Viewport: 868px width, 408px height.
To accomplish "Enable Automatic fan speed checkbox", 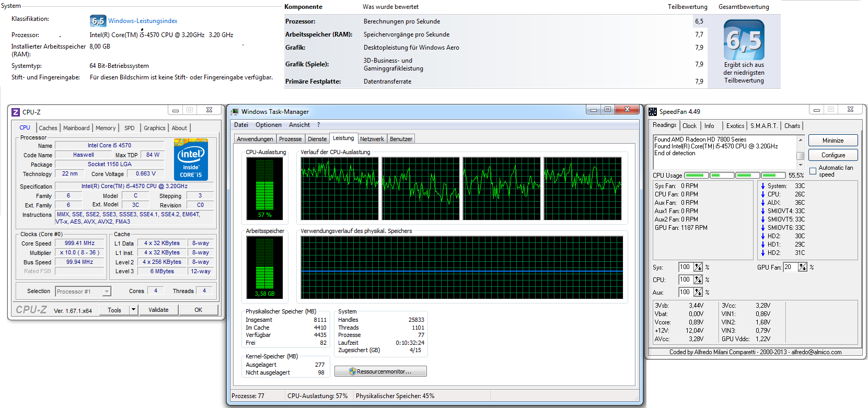I will pyautogui.click(x=813, y=171).
